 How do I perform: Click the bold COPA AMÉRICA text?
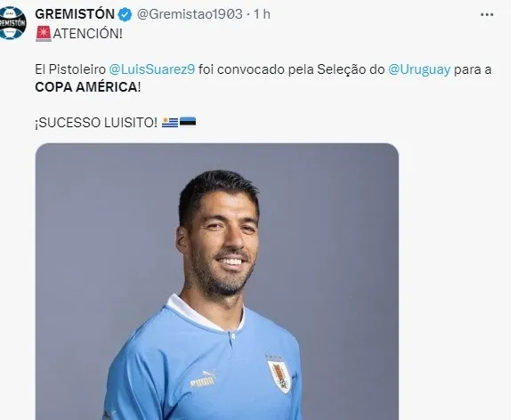coord(88,87)
